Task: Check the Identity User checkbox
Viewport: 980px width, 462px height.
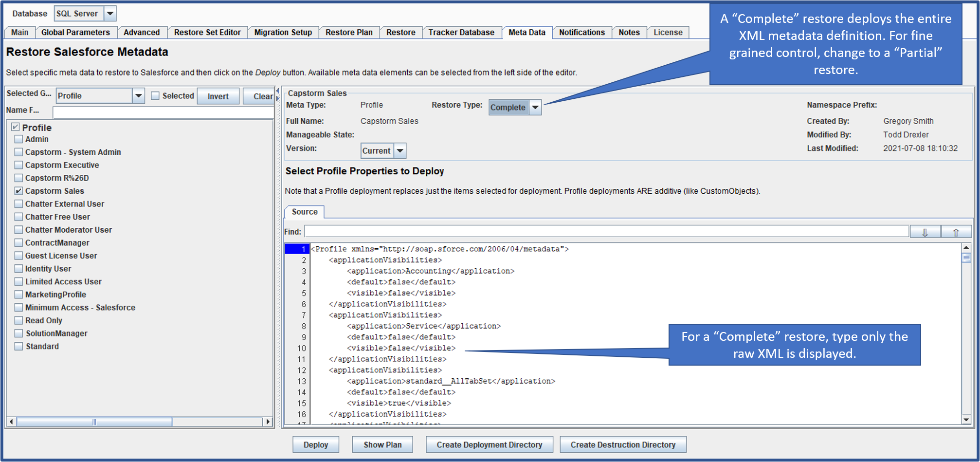Action: 18,269
